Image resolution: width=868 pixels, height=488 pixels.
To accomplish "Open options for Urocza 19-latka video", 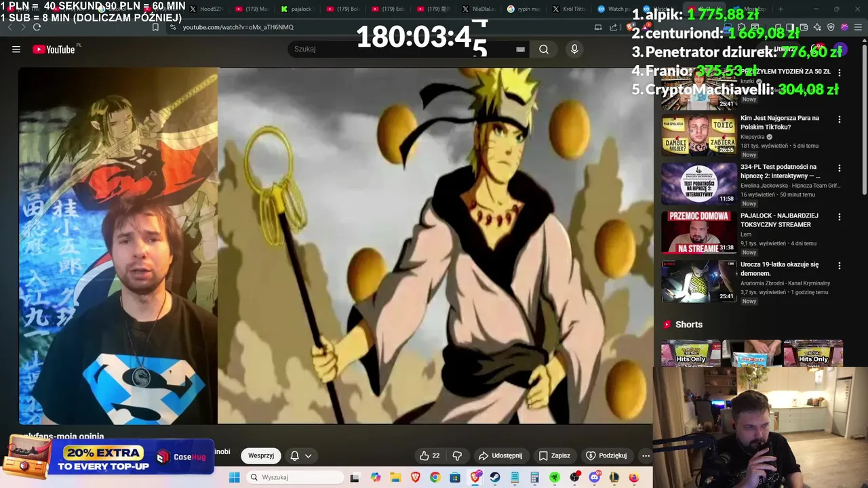I will [x=840, y=266].
